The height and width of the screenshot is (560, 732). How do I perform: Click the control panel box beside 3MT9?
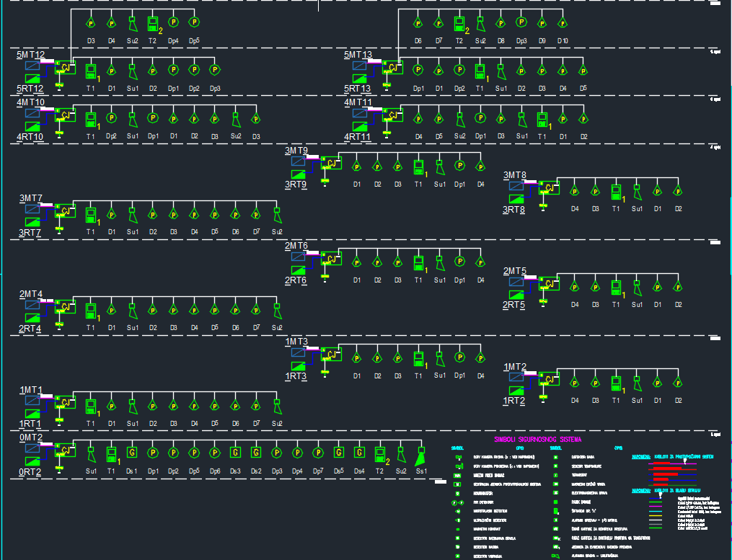tap(331, 163)
